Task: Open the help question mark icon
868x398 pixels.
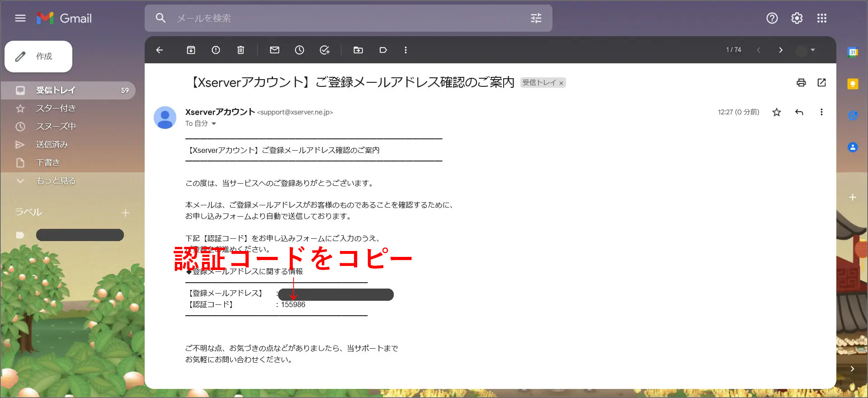Action: tap(772, 18)
